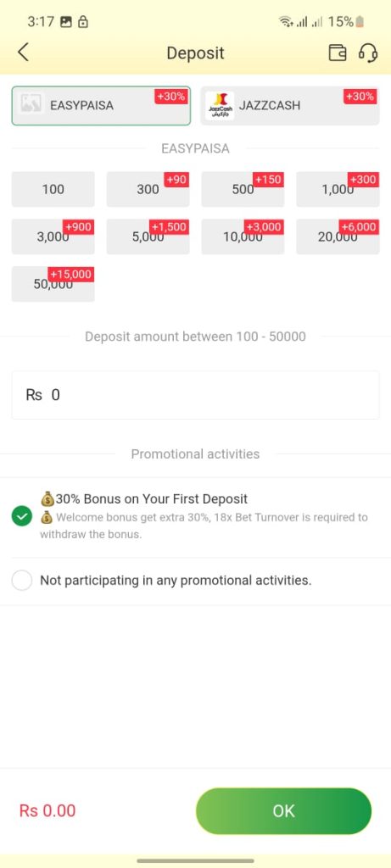Pick the 50,000 deposit amount

[x=53, y=284]
